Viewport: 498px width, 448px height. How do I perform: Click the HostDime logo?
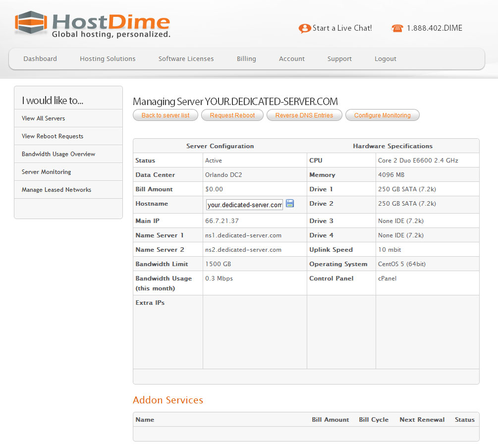(93, 24)
